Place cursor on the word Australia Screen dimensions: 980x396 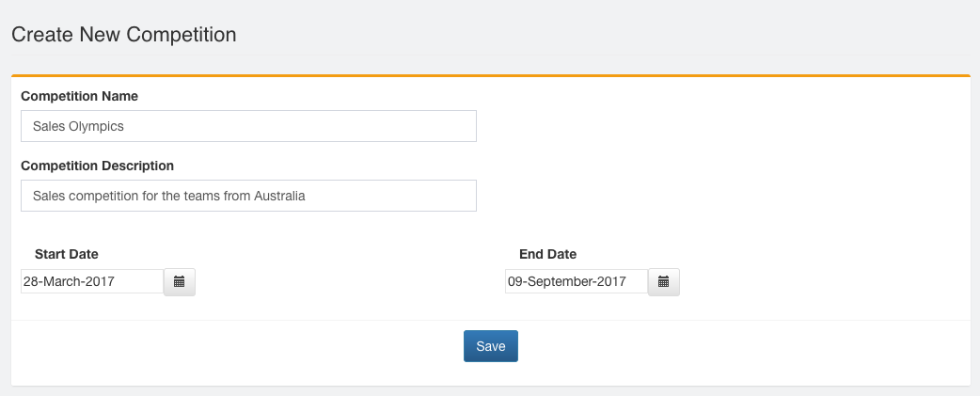(279, 197)
